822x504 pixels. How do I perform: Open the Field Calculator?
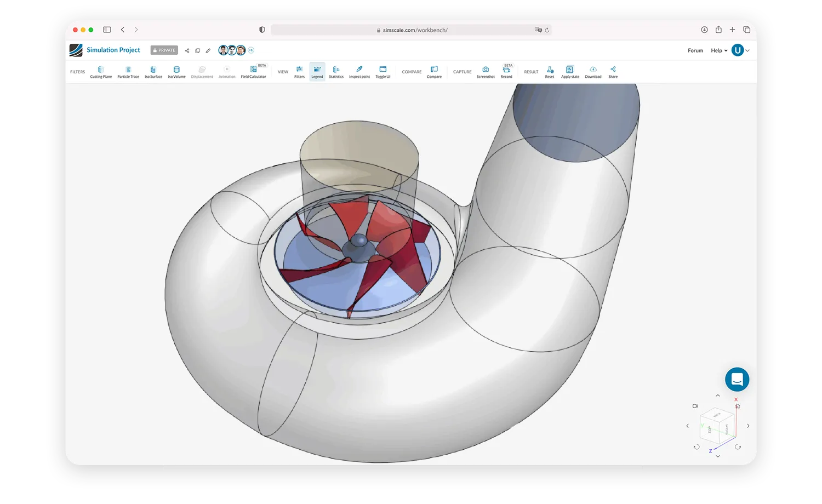[x=253, y=72]
